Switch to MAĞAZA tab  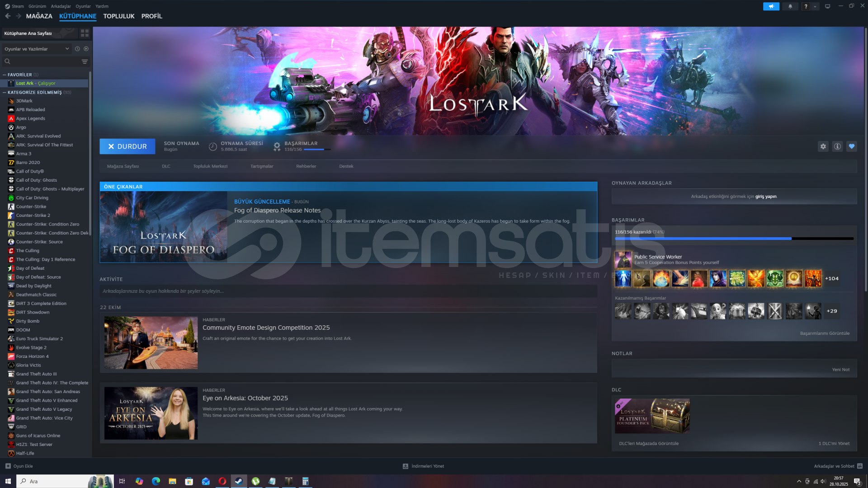click(x=39, y=16)
